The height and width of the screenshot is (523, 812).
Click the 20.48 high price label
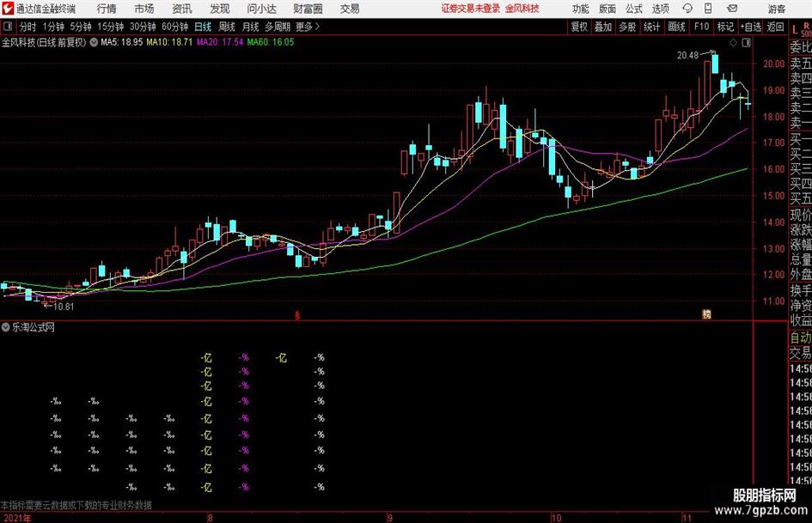point(687,55)
